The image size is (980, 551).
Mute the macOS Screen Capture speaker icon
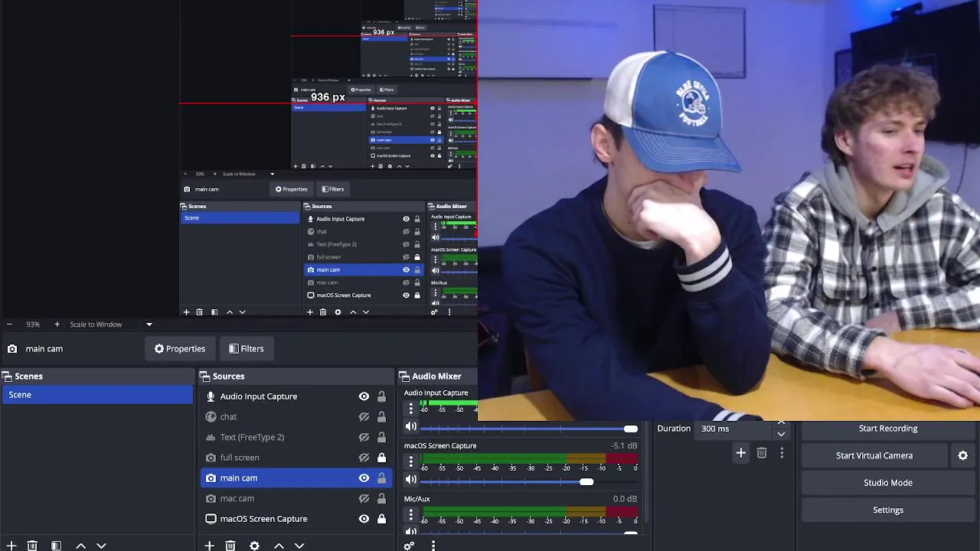pos(411,479)
